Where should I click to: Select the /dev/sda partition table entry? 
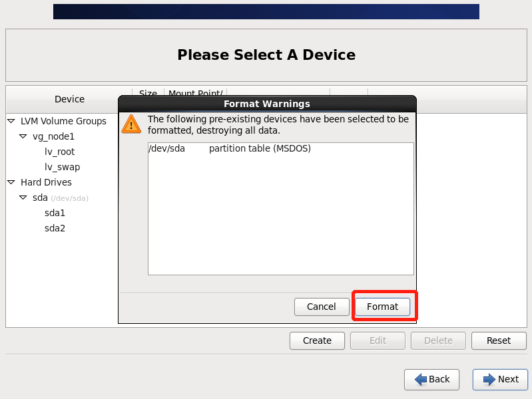coord(230,148)
